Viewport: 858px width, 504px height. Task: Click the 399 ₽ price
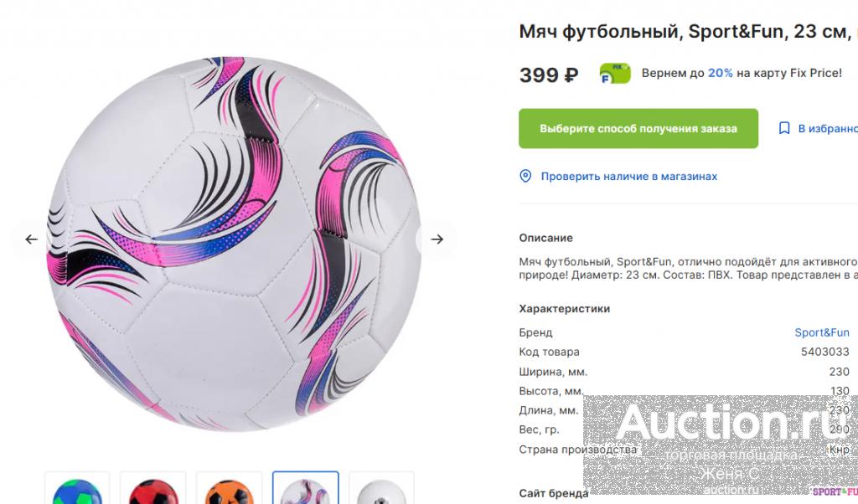coord(549,75)
